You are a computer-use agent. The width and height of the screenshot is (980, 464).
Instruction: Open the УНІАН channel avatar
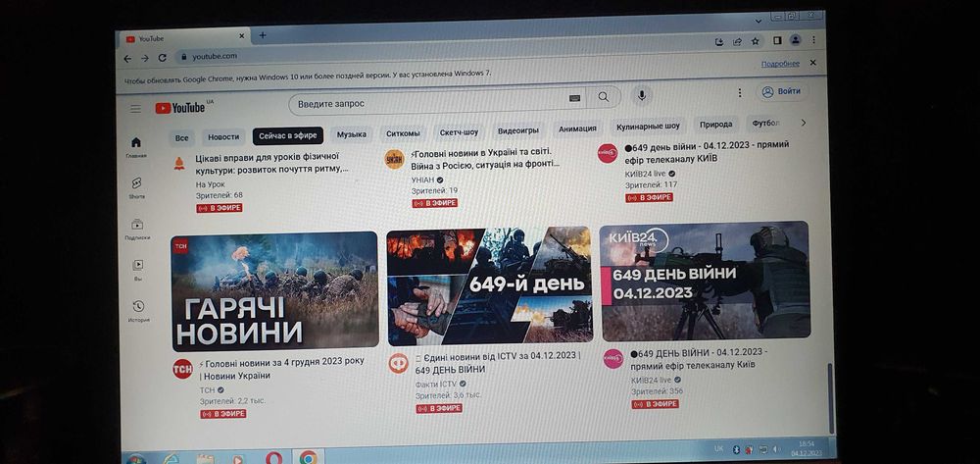394,160
